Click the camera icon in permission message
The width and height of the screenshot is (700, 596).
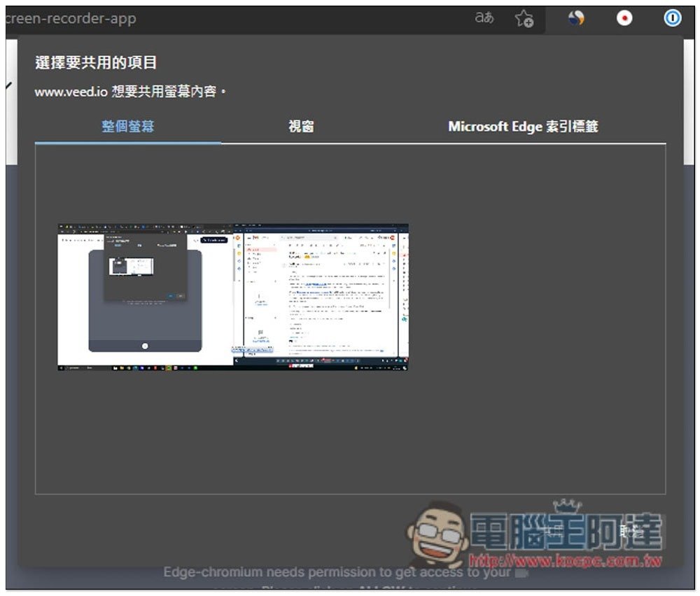[521, 573]
